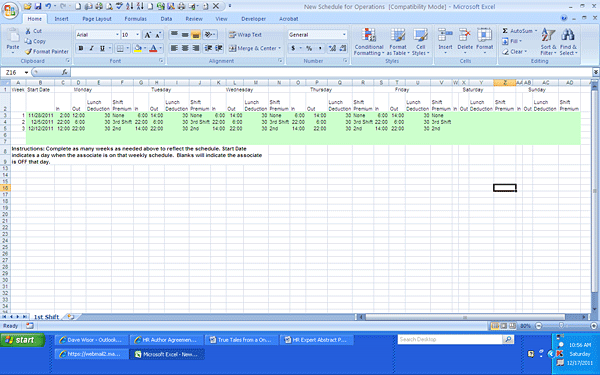Click the Find & Select binoculars icon
600x375 pixels.
click(568, 35)
